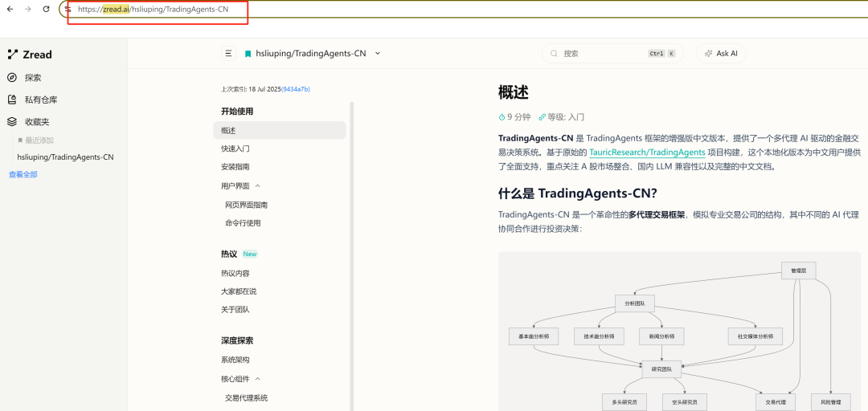Click the 分析团队 node in the diagram
868x411 pixels.
pyautogui.click(x=635, y=303)
